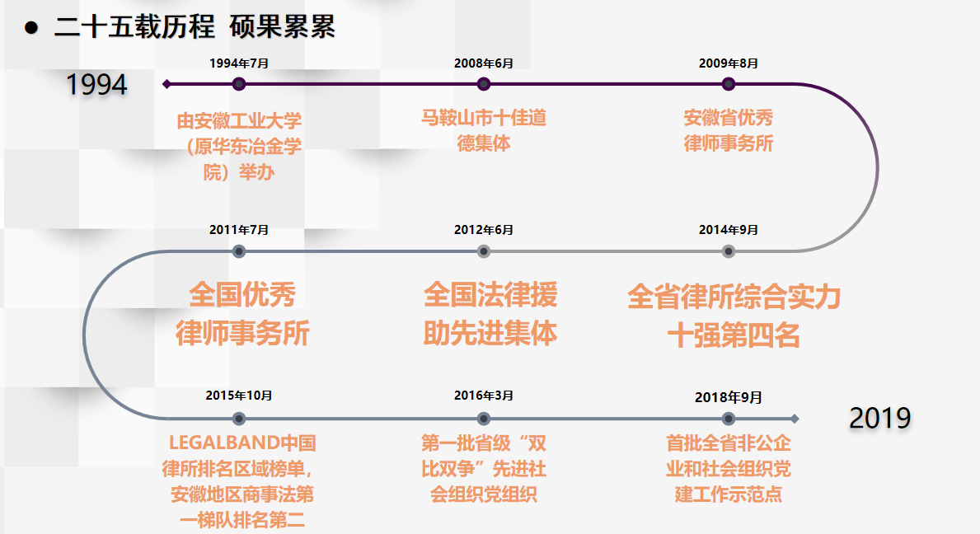Select text 由安徽工业大学(原华东冶金学院)举办

point(239,146)
